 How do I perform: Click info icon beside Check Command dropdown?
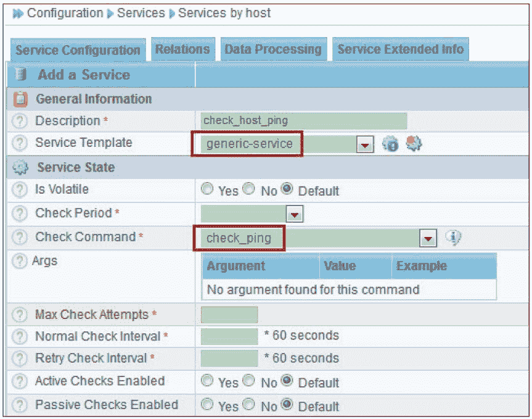coord(453,238)
